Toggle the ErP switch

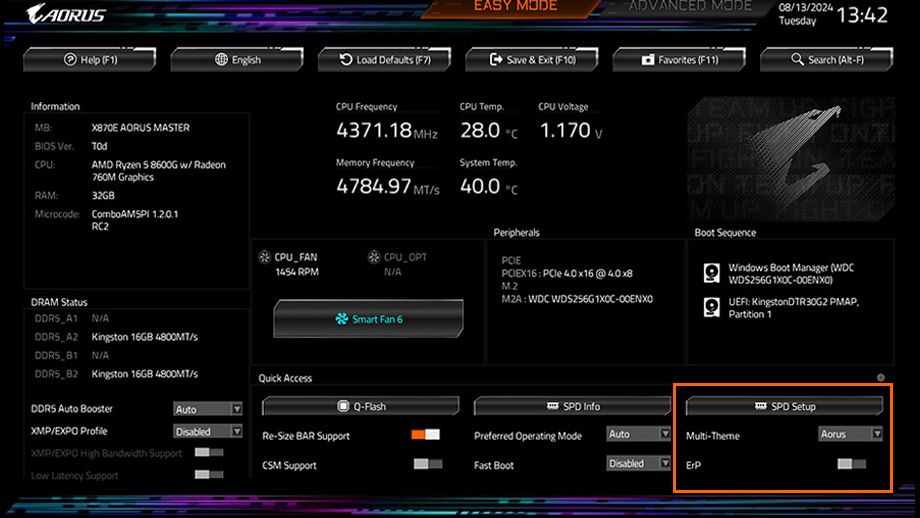852,465
